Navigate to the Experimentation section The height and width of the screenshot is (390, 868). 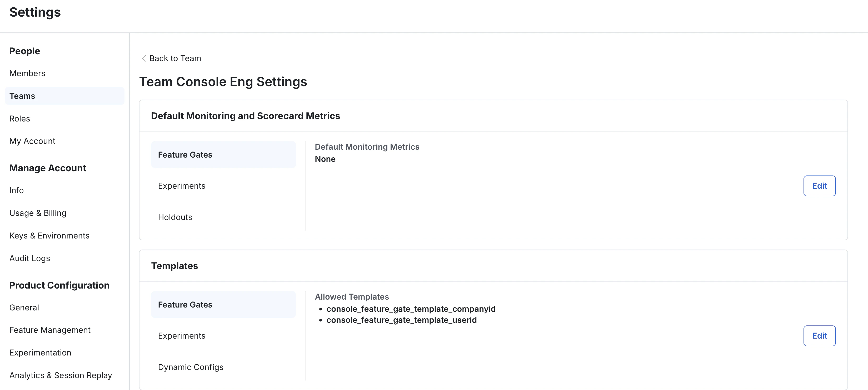40,353
